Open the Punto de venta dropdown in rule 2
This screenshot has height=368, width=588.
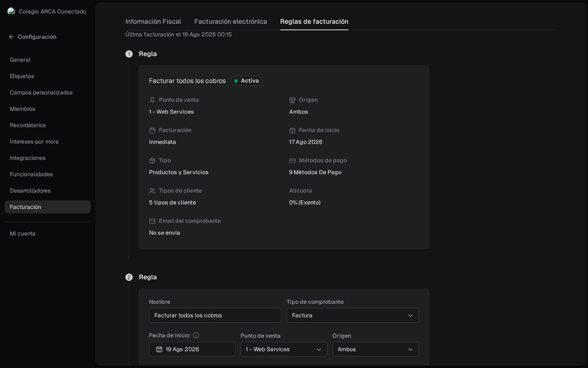click(284, 349)
